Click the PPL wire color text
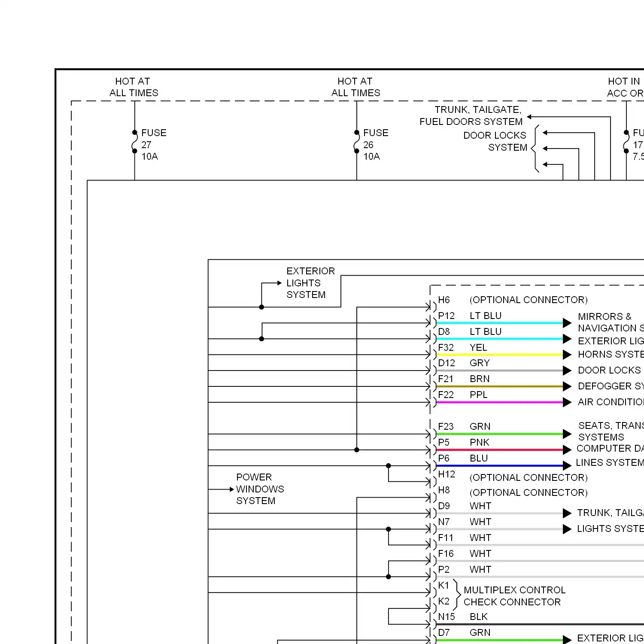Image resolution: width=644 pixels, height=644 pixels. coord(479,395)
